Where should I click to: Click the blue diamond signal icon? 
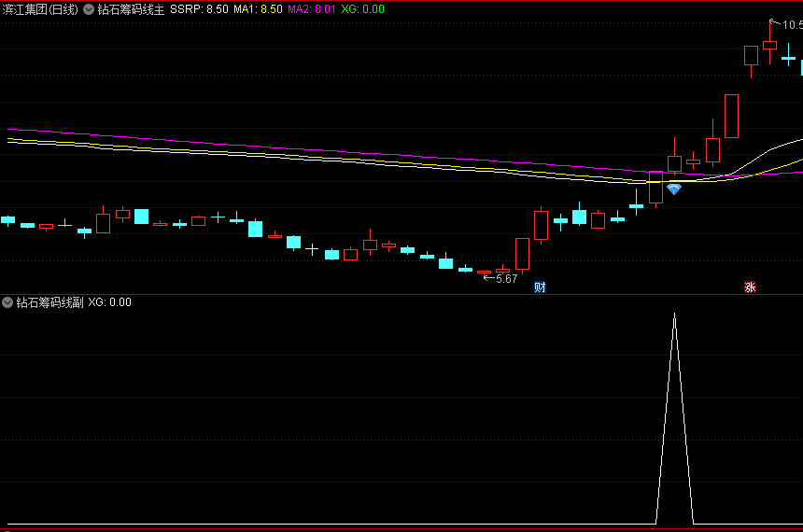[674, 189]
